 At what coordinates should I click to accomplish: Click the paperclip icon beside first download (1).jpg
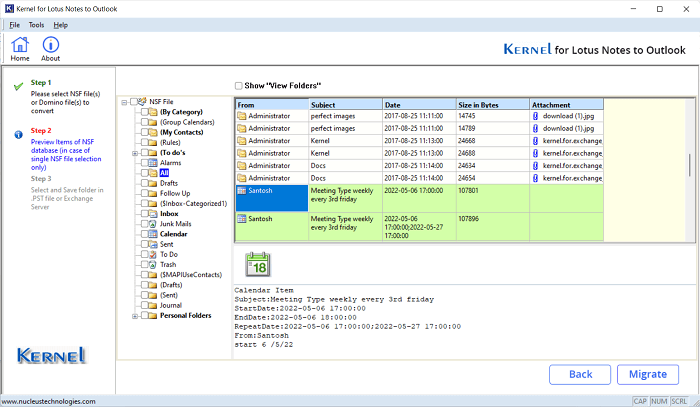click(535, 116)
